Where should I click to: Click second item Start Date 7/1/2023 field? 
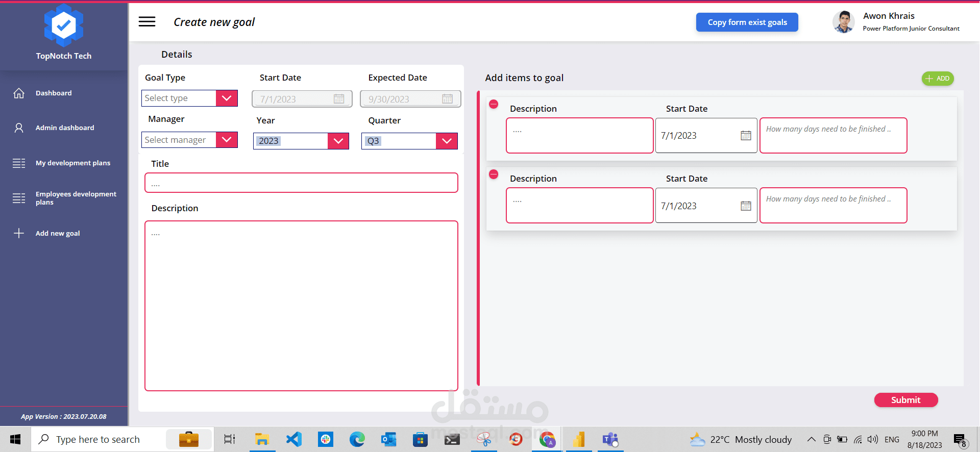[706, 206]
